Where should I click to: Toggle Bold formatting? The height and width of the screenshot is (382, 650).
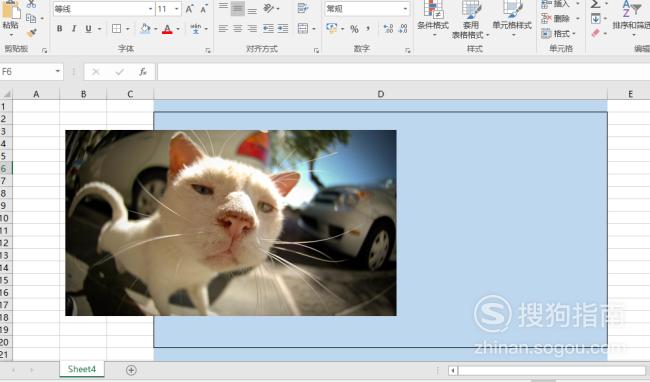60,29
